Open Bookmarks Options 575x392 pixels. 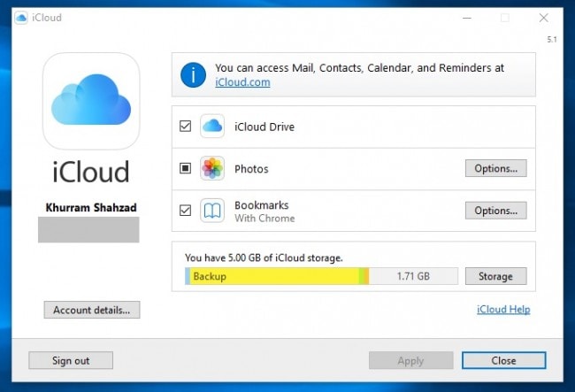tap(495, 211)
